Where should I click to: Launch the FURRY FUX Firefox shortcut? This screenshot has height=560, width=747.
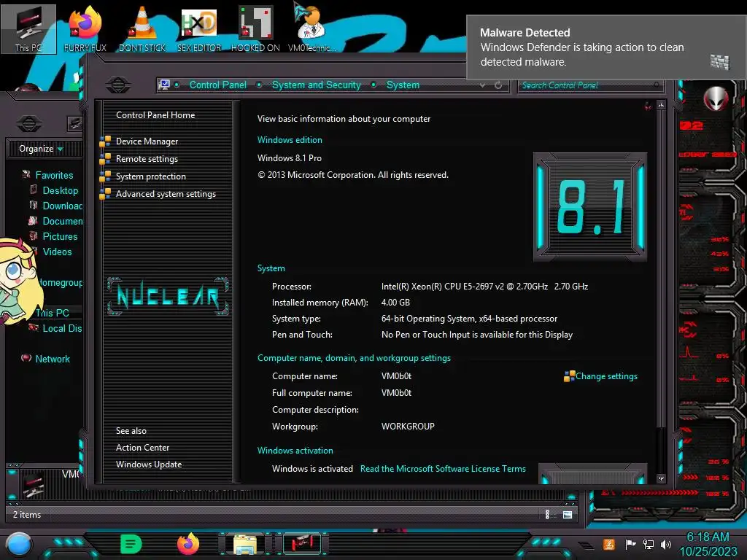coord(85,28)
